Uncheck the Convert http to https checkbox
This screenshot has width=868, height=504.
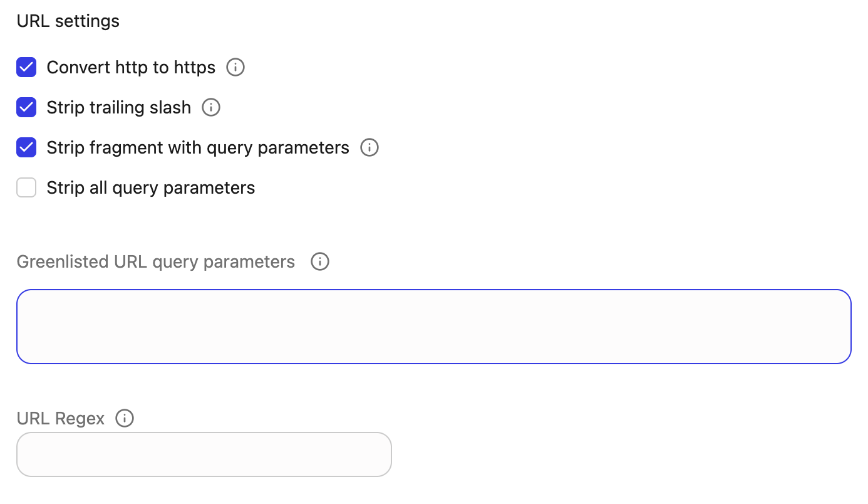[x=26, y=67]
